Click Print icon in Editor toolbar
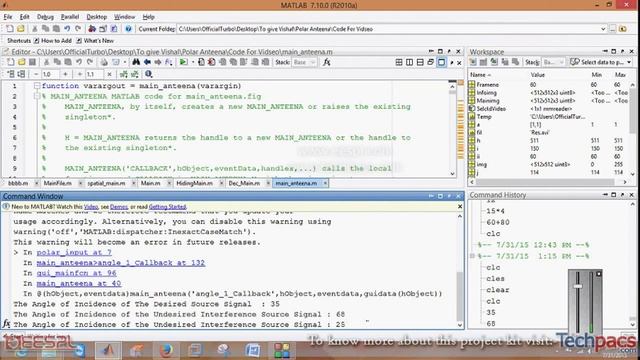 [x=104, y=62]
